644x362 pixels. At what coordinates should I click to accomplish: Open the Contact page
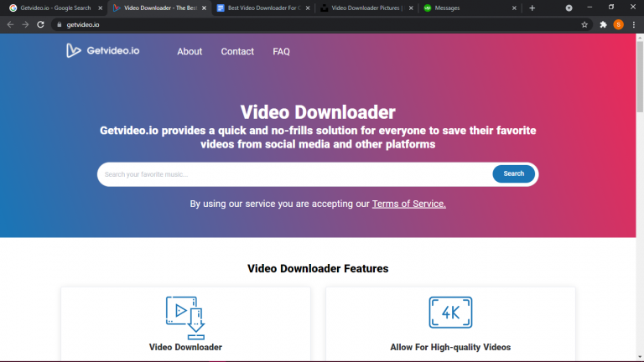237,51
